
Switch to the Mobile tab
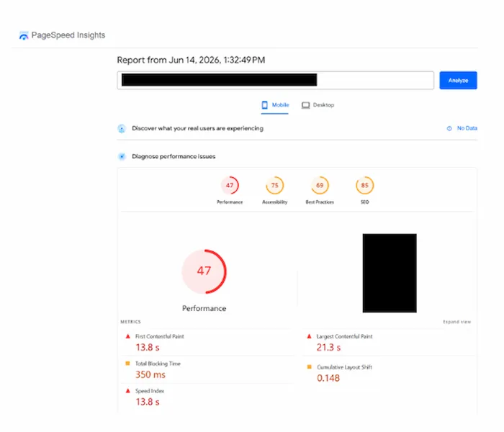(275, 105)
